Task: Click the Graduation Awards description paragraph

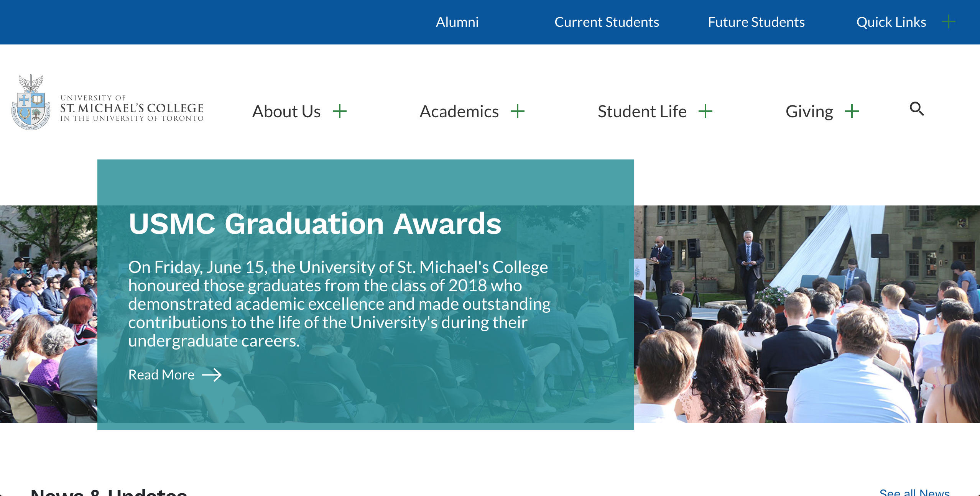Action: tap(339, 304)
